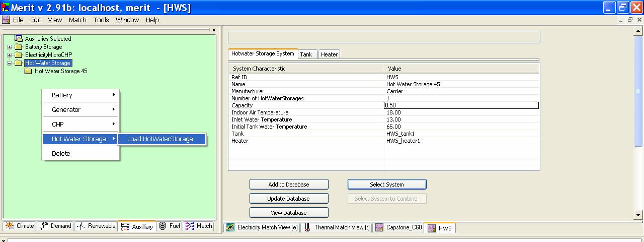Click the Renewable tab wind turbine icon
The width and height of the screenshot is (644, 242).
pyautogui.click(x=81, y=226)
